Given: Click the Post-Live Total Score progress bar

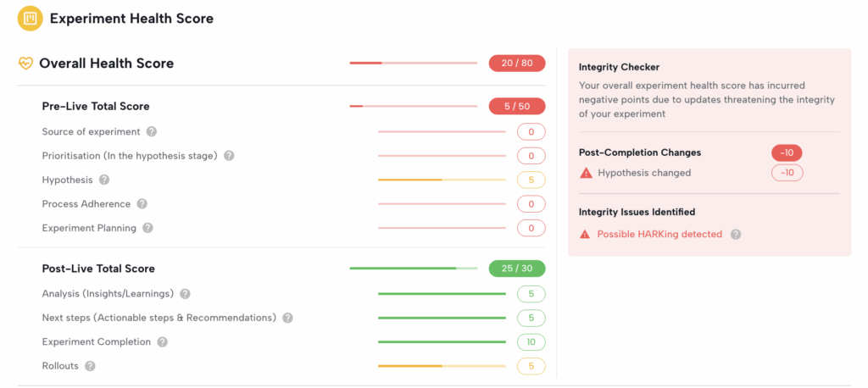Looking at the screenshot, I should tap(414, 269).
